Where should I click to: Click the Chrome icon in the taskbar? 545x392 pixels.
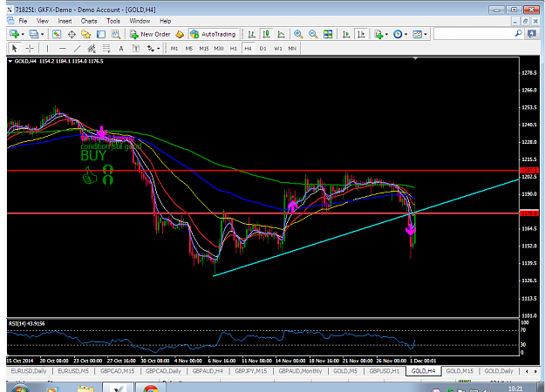151,389
